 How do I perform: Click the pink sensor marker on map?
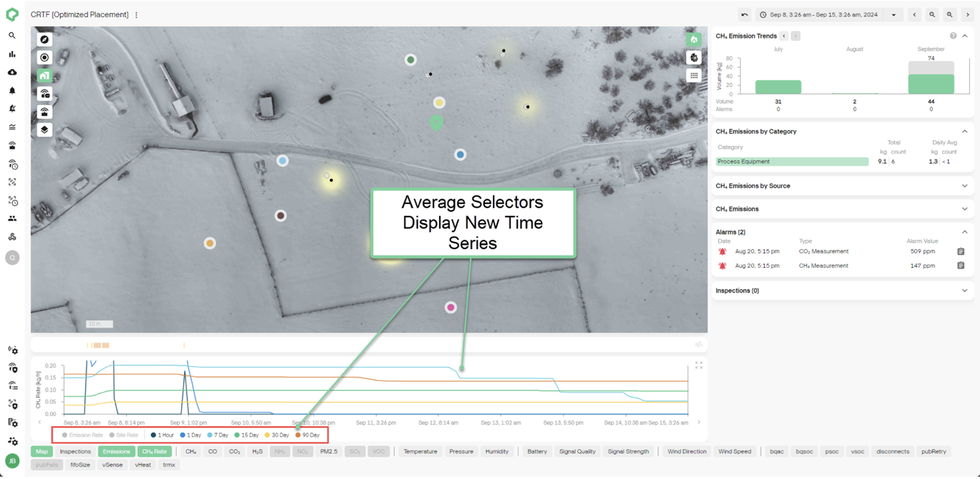(x=451, y=307)
